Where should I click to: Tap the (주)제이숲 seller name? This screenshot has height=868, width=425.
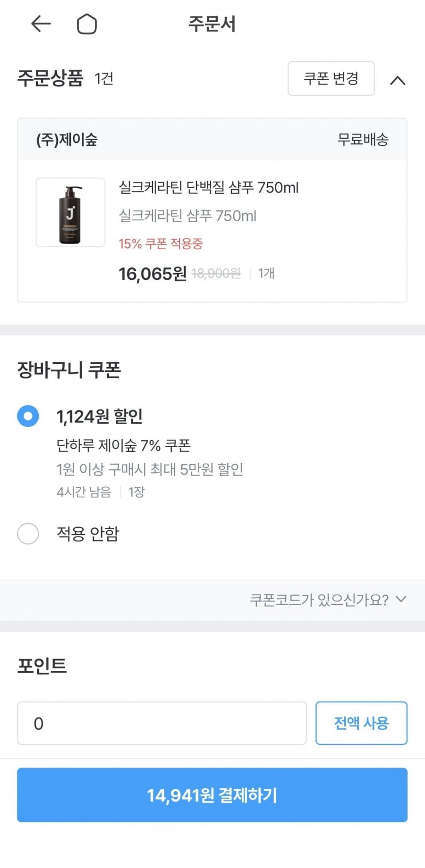(x=67, y=140)
